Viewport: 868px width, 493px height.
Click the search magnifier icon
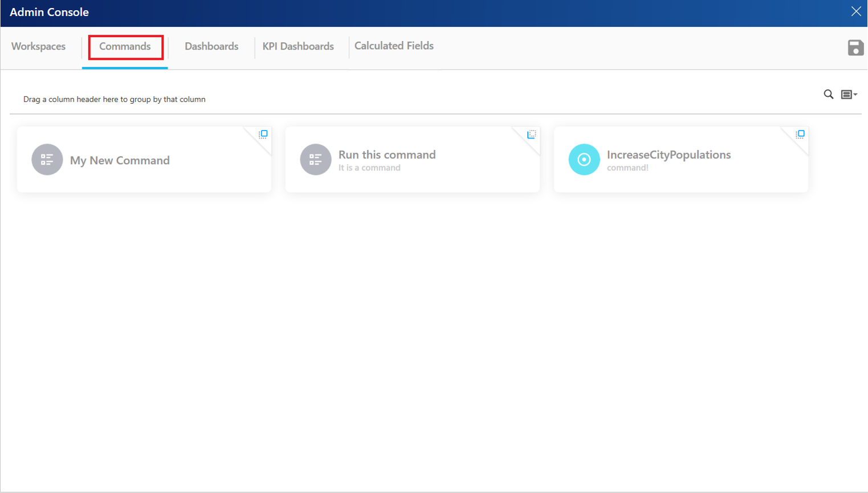828,94
